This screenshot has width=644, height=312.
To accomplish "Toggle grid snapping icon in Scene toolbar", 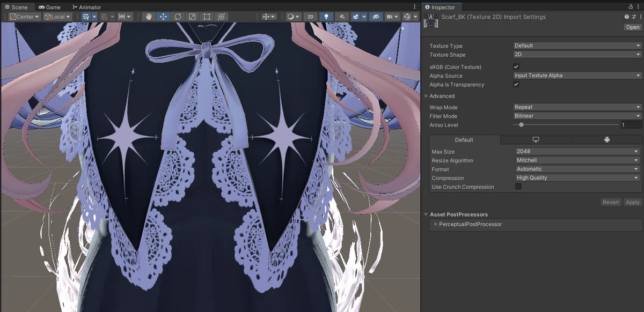I will coord(86,17).
